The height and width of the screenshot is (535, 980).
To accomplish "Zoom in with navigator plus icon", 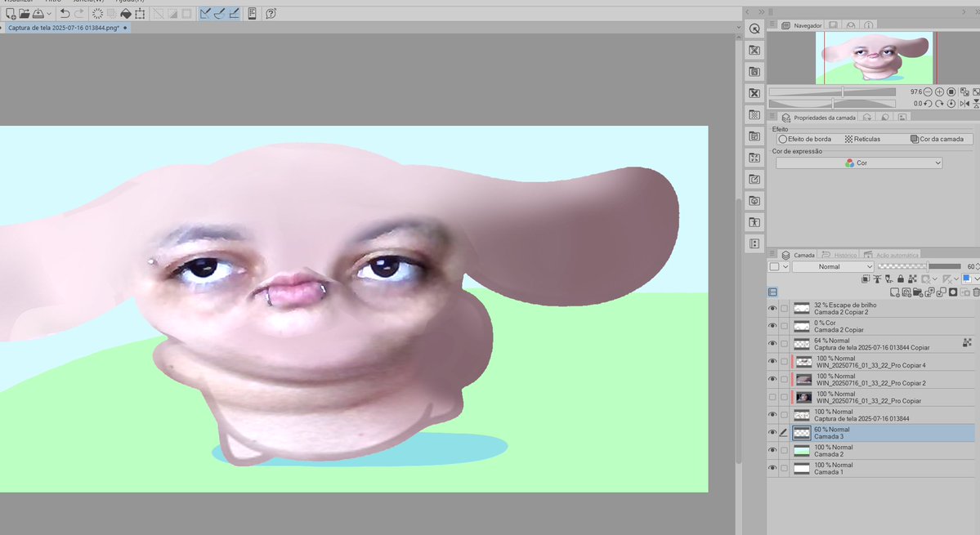I will pos(939,91).
